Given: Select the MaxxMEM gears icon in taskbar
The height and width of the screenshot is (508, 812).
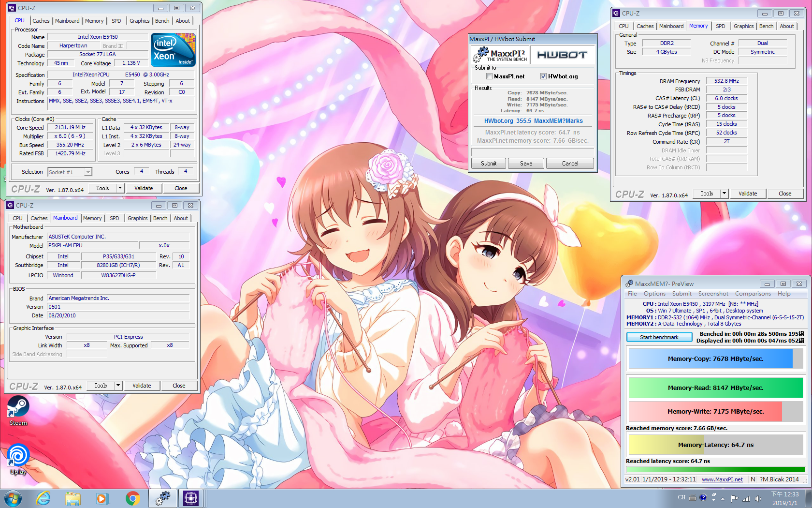Looking at the screenshot, I should coord(163,498).
